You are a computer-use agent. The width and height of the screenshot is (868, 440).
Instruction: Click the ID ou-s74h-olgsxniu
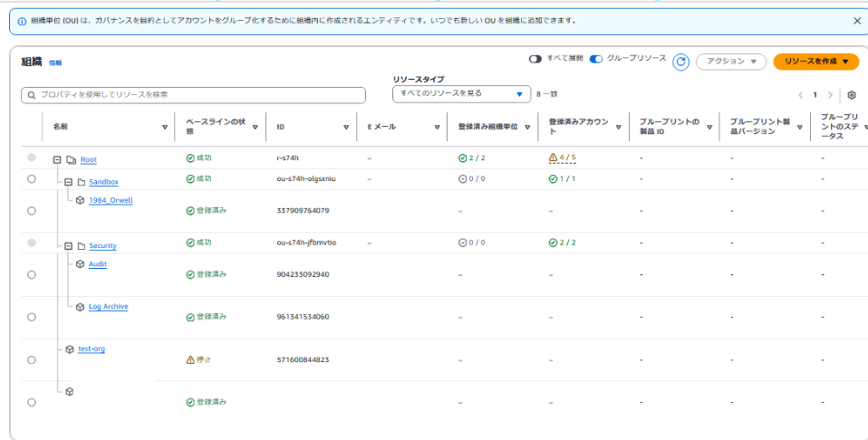tap(306, 179)
